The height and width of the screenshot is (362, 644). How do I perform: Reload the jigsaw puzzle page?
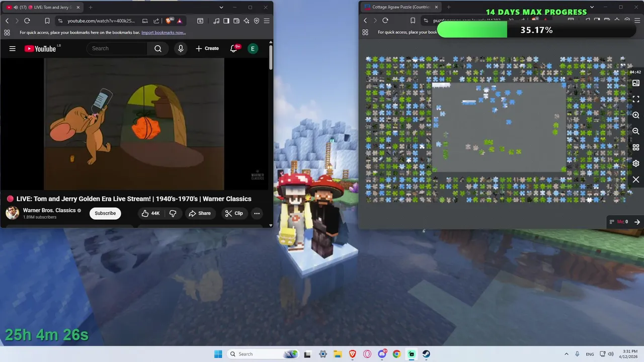[x=385, y=20]
